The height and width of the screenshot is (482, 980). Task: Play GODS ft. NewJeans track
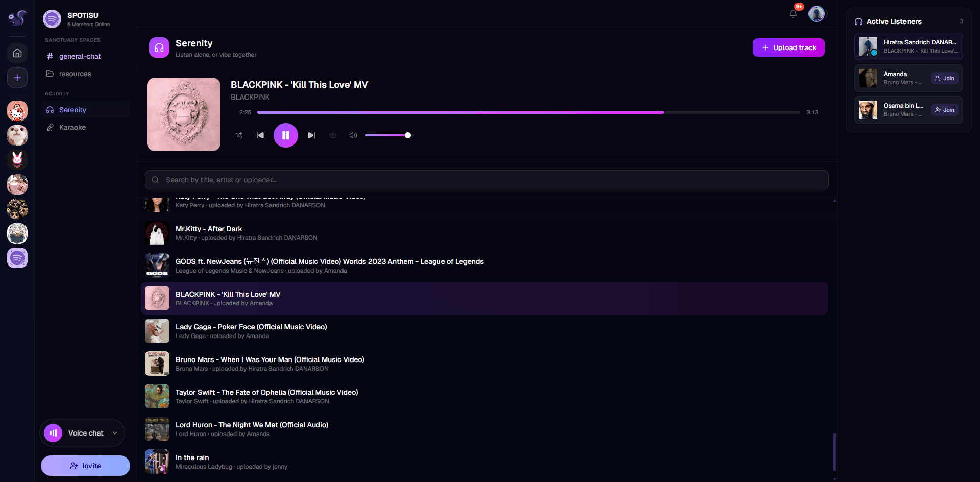coord(484,266)
